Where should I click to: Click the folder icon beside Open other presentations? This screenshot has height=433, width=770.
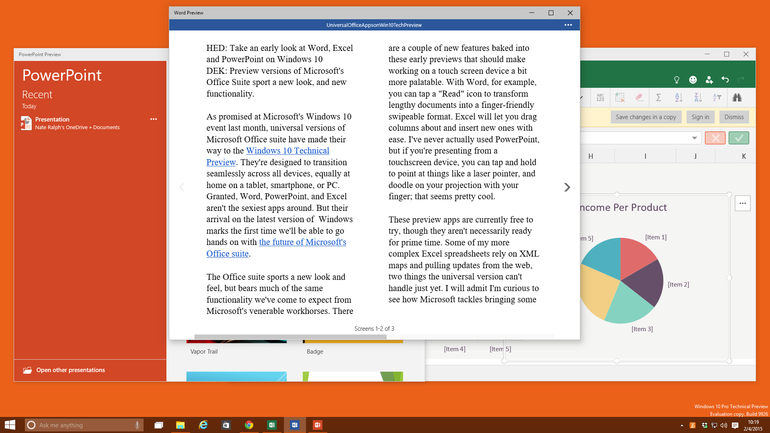(x=27, y=370)
